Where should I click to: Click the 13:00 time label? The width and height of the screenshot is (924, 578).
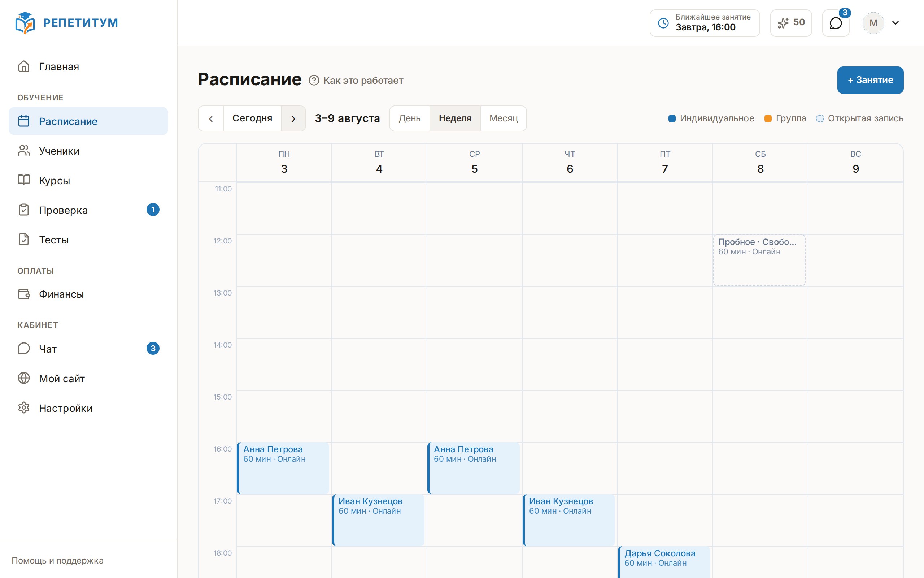[223, 293]
